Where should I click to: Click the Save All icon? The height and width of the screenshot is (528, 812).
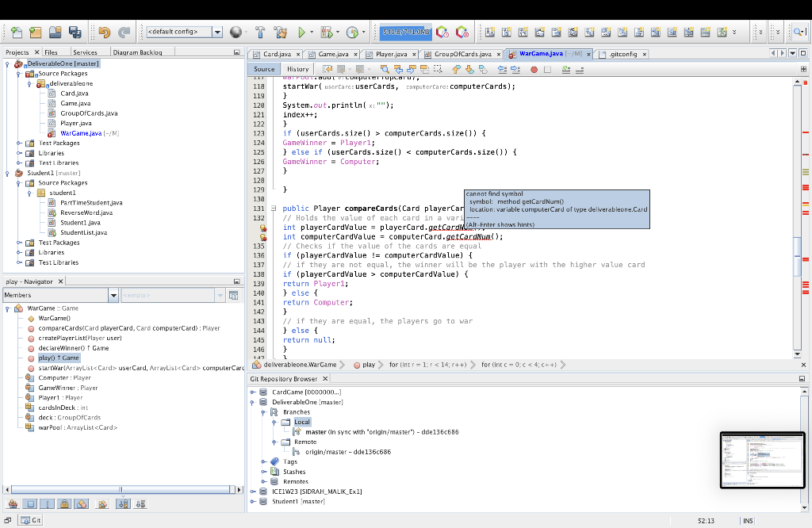pos(75,33)
